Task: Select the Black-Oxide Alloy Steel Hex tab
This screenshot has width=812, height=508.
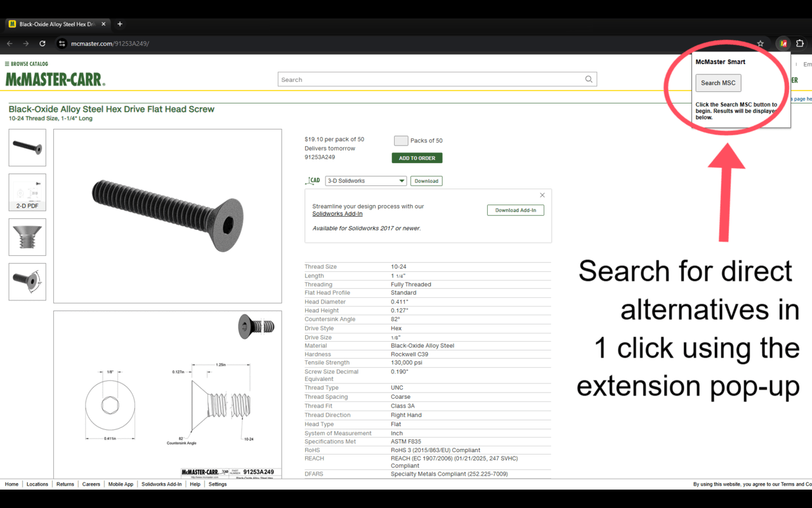Action: click(x=56, y=24)
